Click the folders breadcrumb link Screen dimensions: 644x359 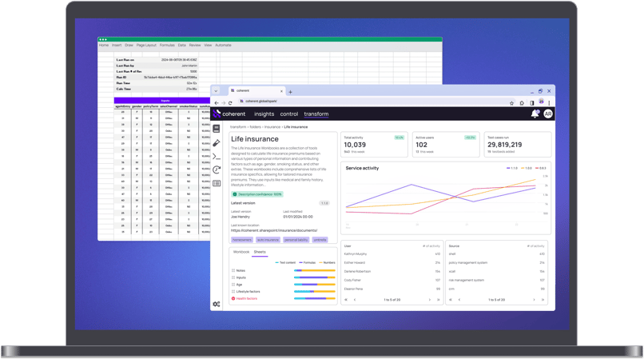pos(255,127)
